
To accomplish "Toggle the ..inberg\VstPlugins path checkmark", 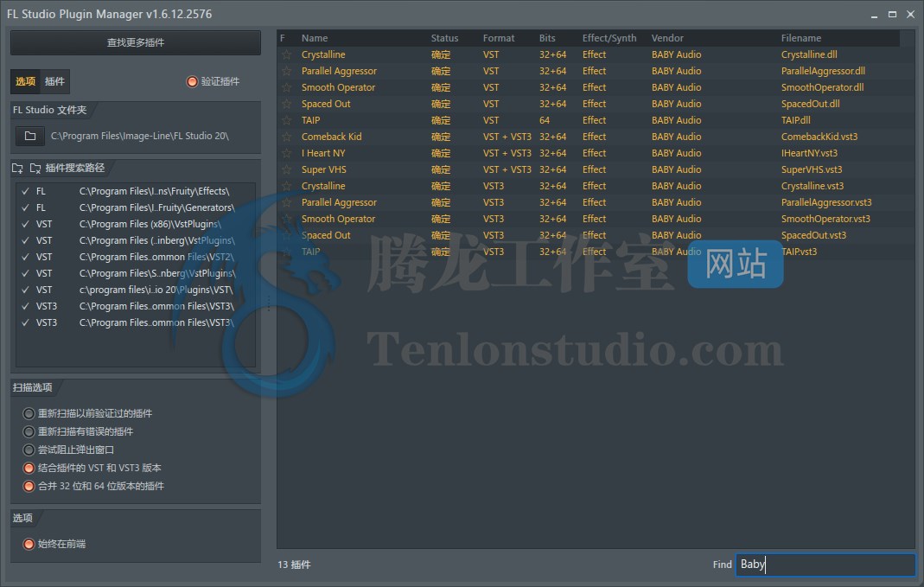I will pos(25,241).
